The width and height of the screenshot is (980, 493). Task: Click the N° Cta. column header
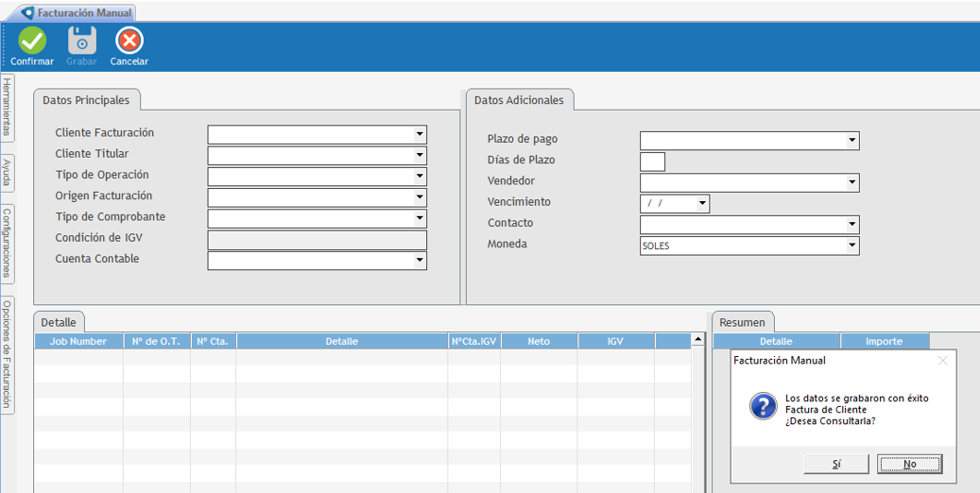pyautogui.click(x=214, y=341)
